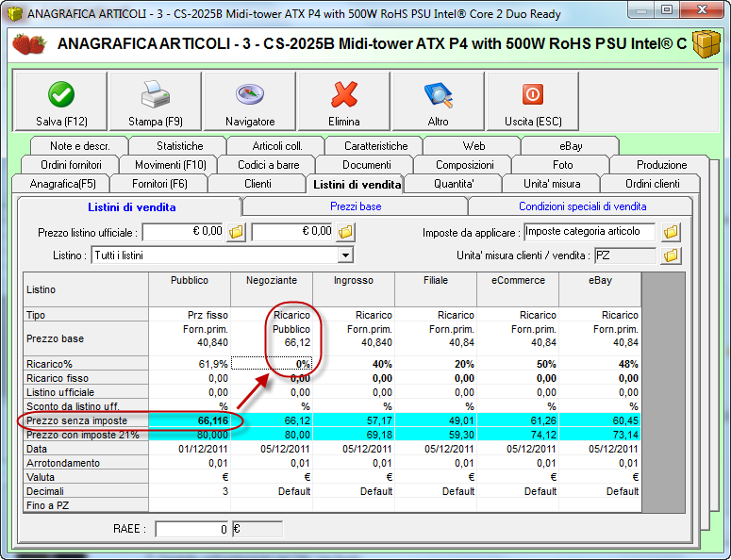Viewport: 731px width, 560px height.
Task: Click the eCommerce column header
Action: pos(518,289)
